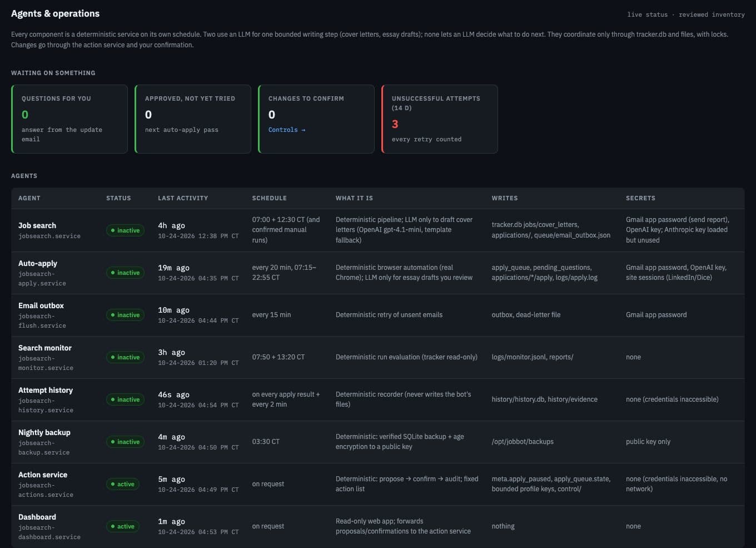This screenshot has height=548, width=756.
Task: Select the Attempt history agent name
Action: tap(46, 390)
